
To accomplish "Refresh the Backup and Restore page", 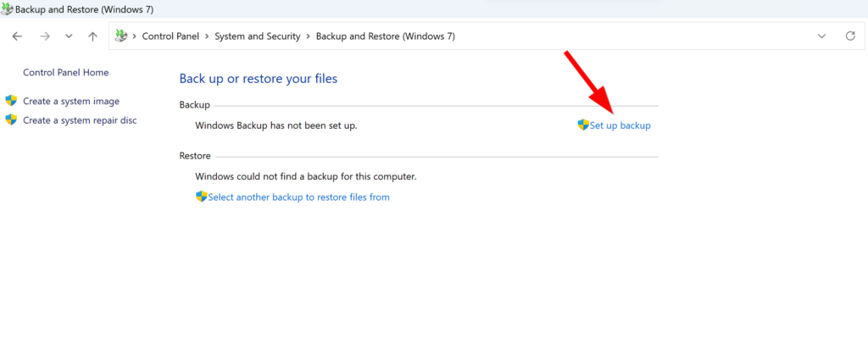I will point(850,36).
